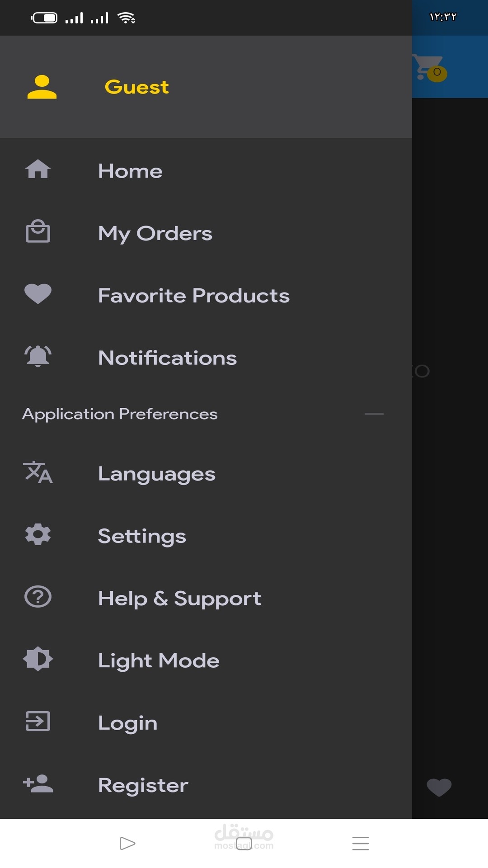Tap the yellow Guest profile icon
The height and width of the screenshot is (868, 488).
pos(42,87)
